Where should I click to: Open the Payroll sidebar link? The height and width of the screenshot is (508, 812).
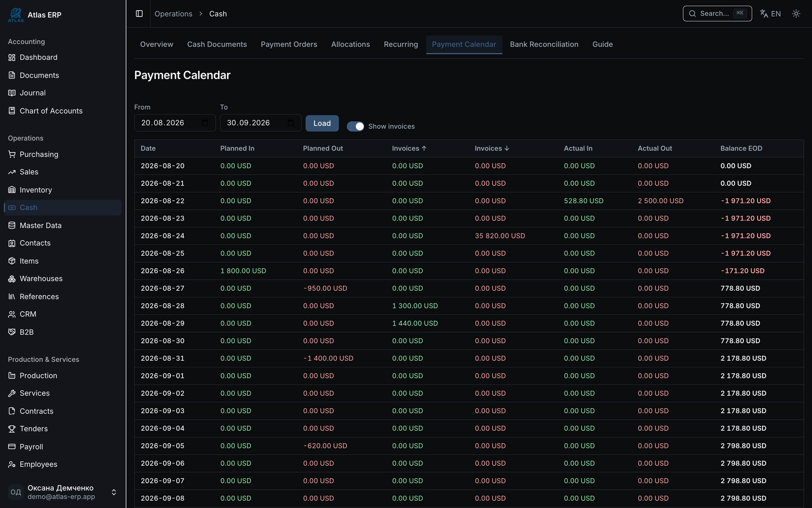(63, 446)
